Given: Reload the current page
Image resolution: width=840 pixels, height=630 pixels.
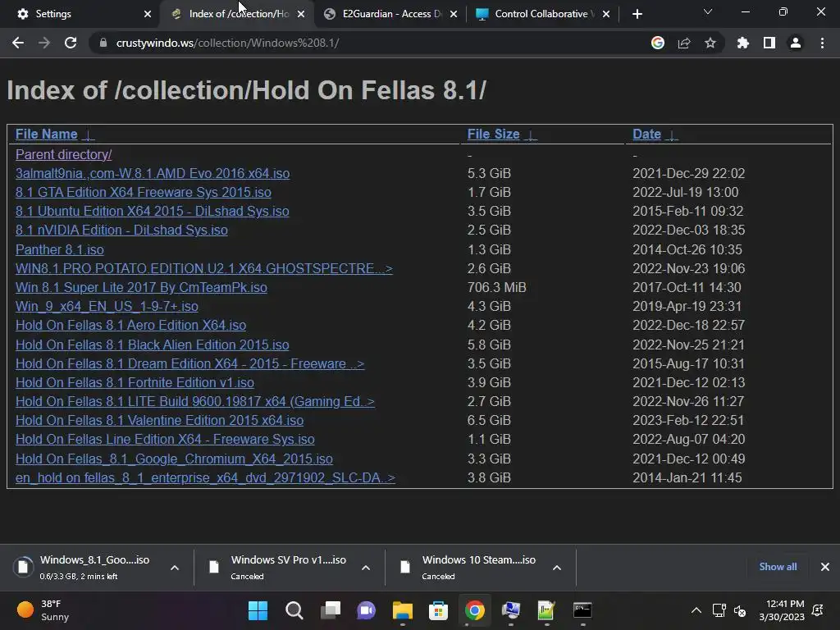Looking at the screenshot, I should tap(71, 43).
